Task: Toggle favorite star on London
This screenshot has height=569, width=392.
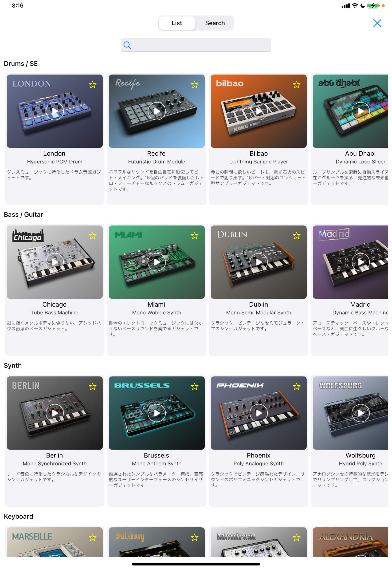Action: (93, 85)
